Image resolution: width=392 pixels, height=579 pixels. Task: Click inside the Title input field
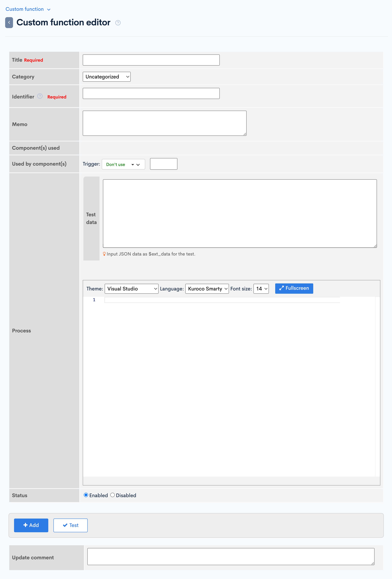tap(151, 60)
